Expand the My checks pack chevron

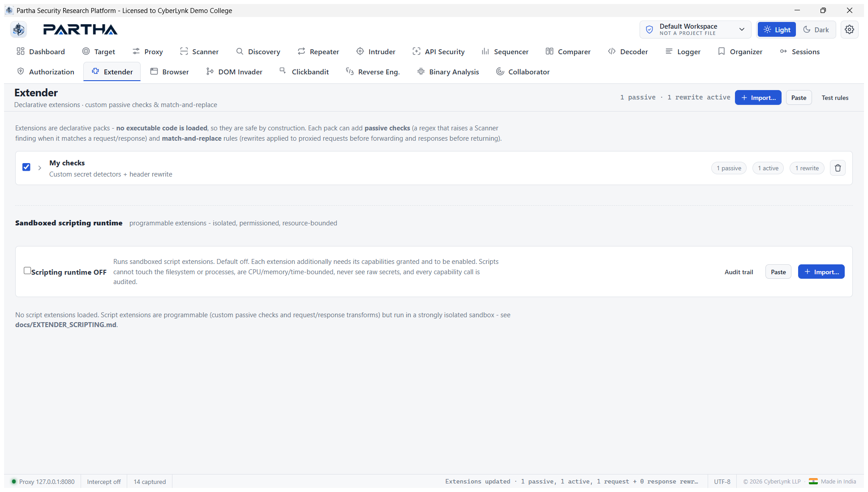tap(40, 168)
